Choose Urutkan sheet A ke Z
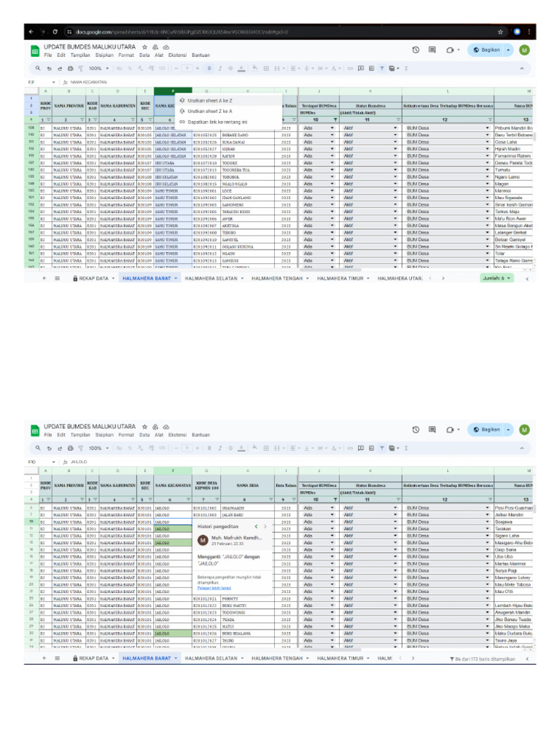560x747 pixels. [210, 101]
